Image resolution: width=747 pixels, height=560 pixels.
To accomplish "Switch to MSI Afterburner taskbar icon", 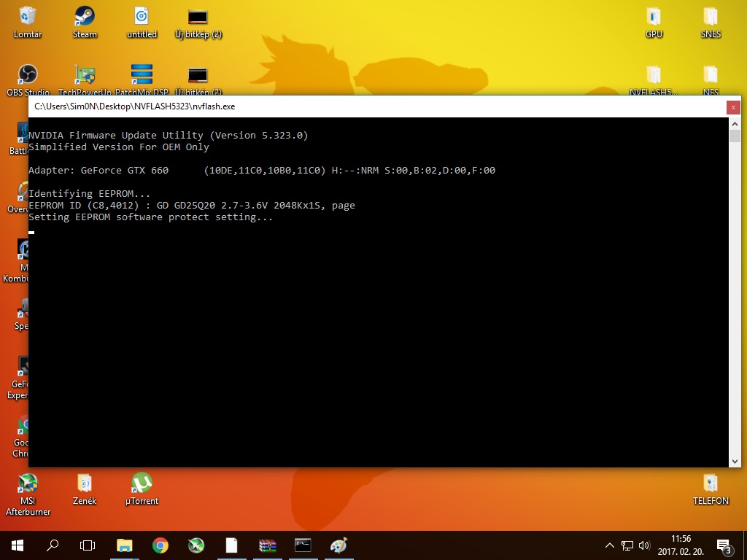I will pos(196,545).
